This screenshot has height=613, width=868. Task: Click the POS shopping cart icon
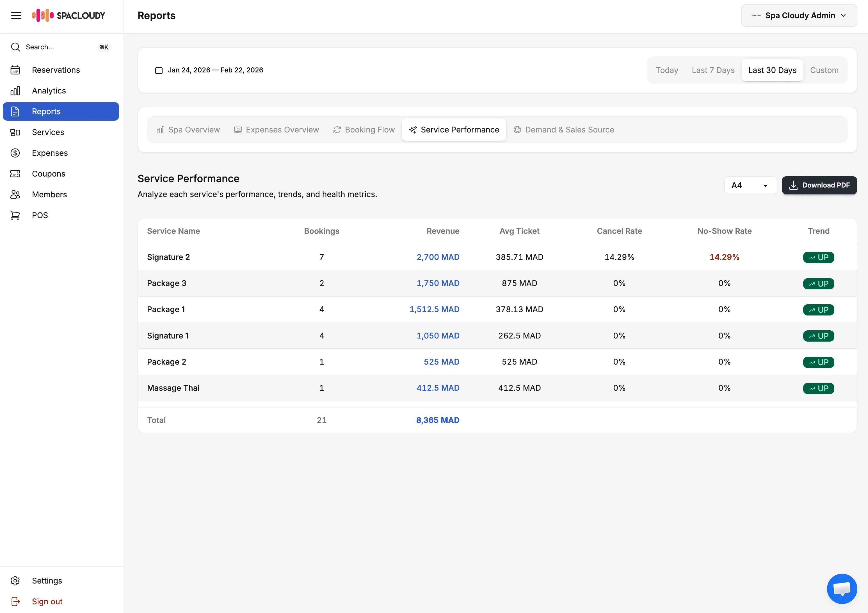click(x=15, y=215)
